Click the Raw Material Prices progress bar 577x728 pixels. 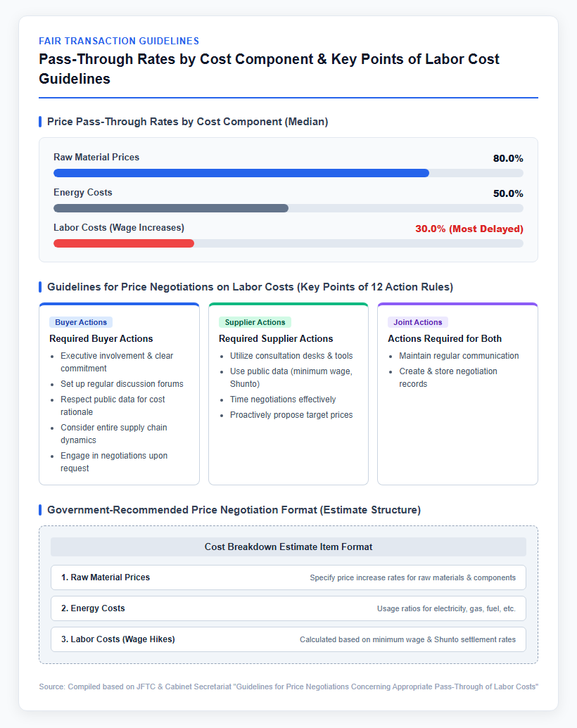pos(288,173)
